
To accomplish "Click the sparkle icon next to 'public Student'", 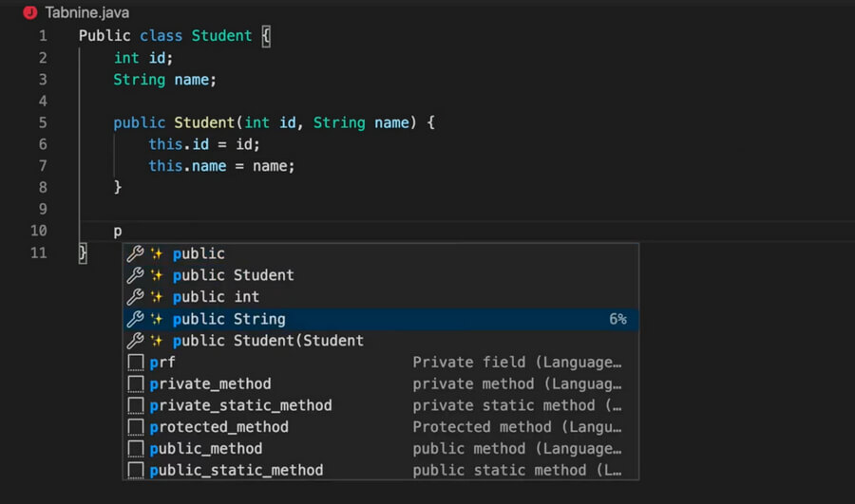I will tap(157, 275).
